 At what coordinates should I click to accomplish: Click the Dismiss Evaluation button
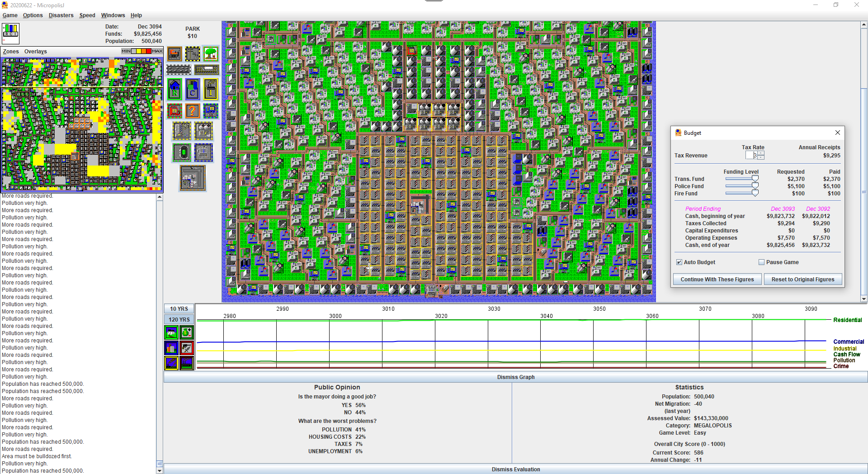pyautogui.click(x=515, y=469)
